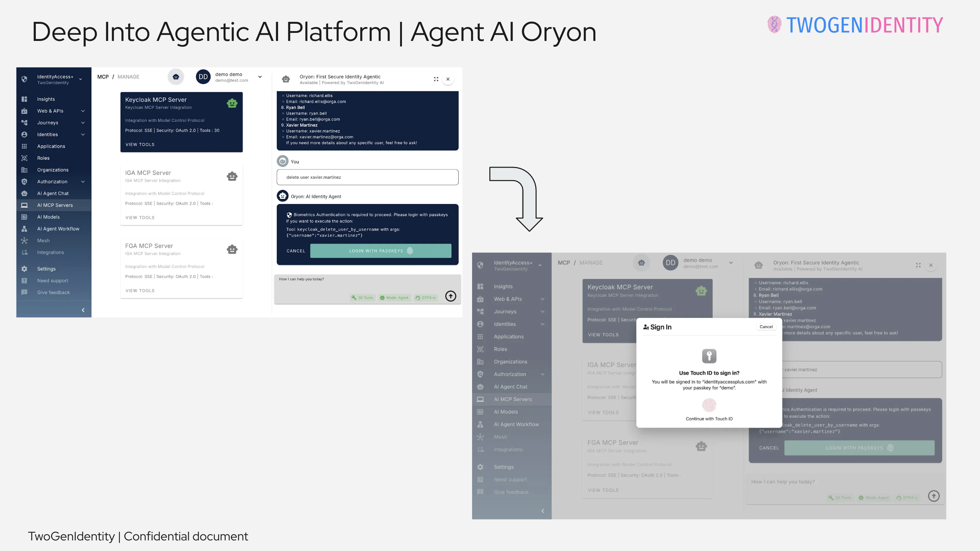Expand undimmed 'demo demo' user account dropdown

260,77
